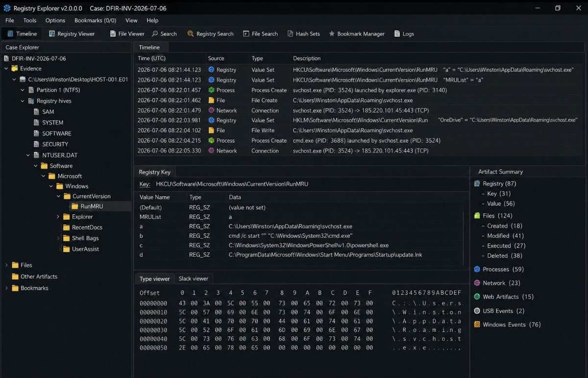Screen dimensions: 588x378
Task: Switch to the Slack viewer tab
Action: pos(194,278)
